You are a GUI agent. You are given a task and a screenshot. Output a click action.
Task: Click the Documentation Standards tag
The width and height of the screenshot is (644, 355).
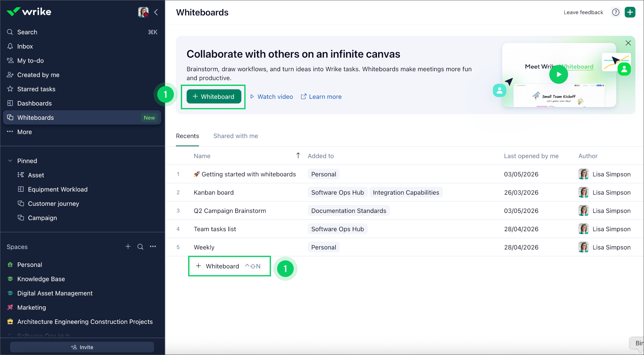[348, 211]
